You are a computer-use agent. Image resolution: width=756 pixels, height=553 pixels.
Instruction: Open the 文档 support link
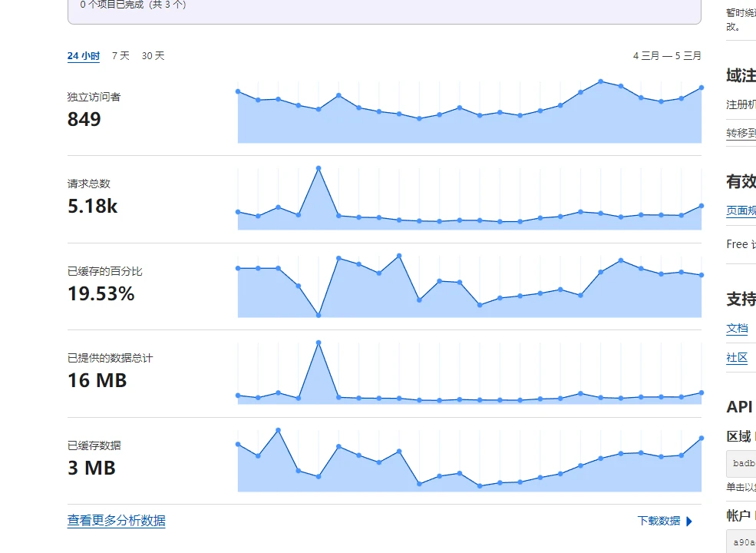[737, 328]
